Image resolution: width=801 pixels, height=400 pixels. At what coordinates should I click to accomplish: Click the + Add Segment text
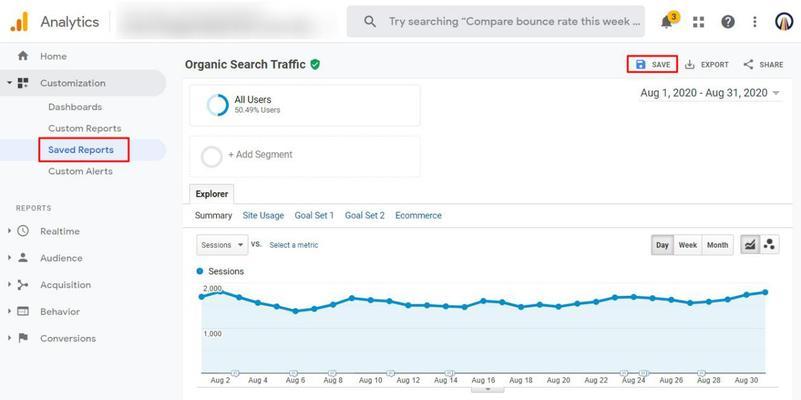[260, 154]
